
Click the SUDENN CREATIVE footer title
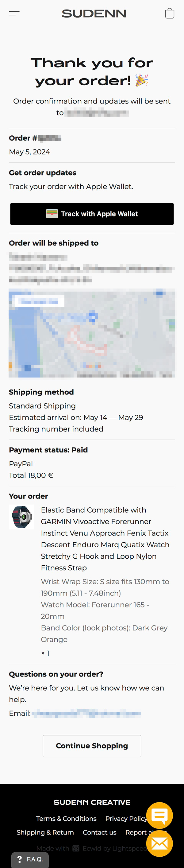(x=92, y=802)
